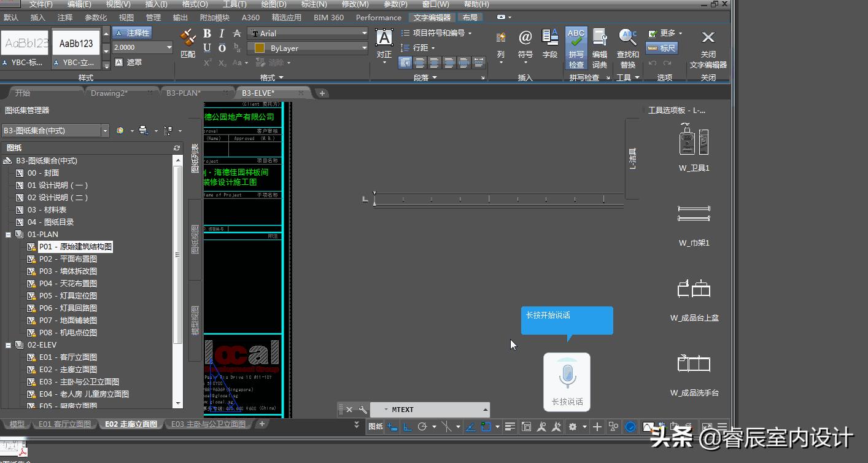Open 查找和替换 find and replace
This screenshot has height=463, width=868.
pos(627,39)
